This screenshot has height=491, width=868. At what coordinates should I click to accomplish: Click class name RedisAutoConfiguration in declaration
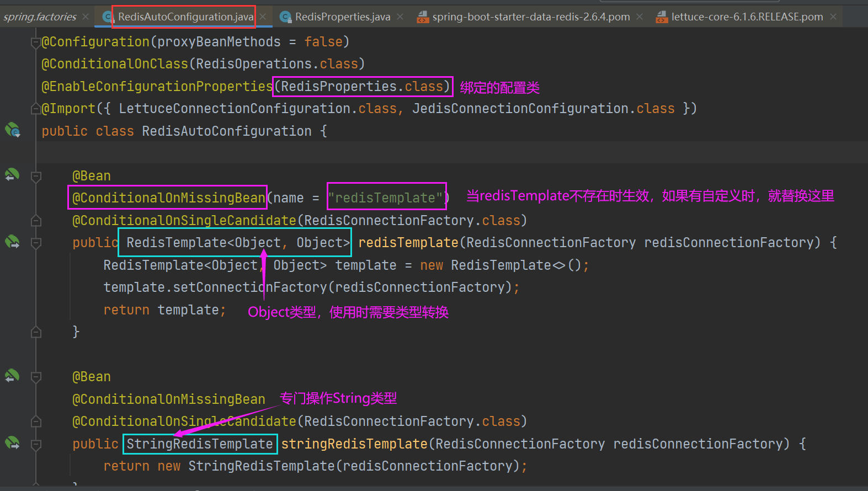point(227,131)
